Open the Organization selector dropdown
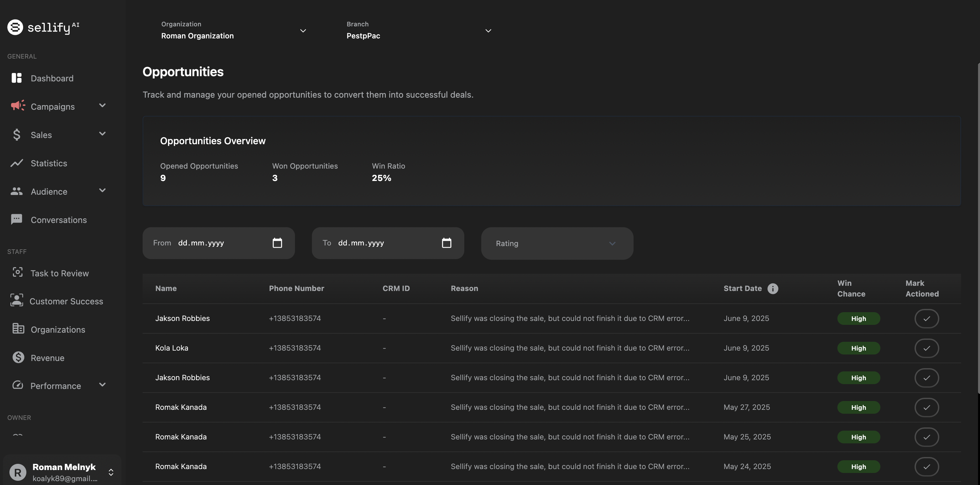This screenshot has width=980, height=485. coord(233,30)
